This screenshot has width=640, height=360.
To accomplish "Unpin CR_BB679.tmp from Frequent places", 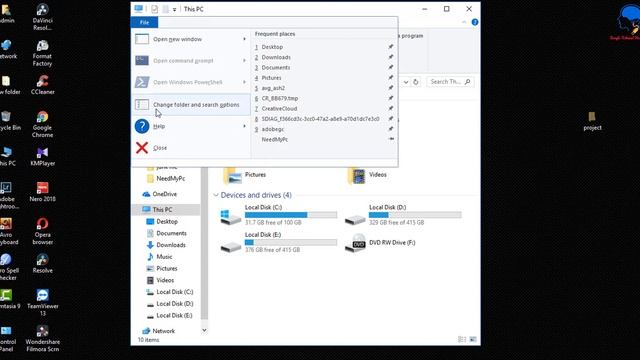I will [x=391, y=98].
